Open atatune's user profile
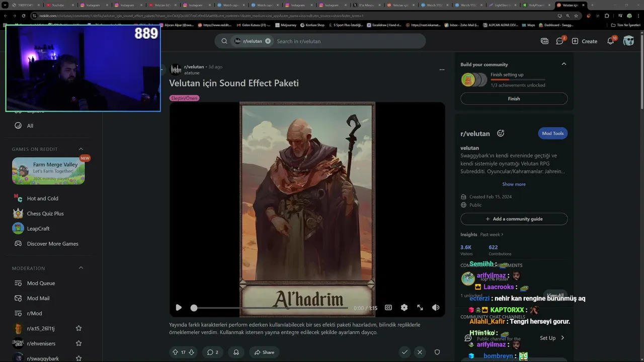Image resolution: width=644 pixels, height=362 pixels. (x=192, y=73)
